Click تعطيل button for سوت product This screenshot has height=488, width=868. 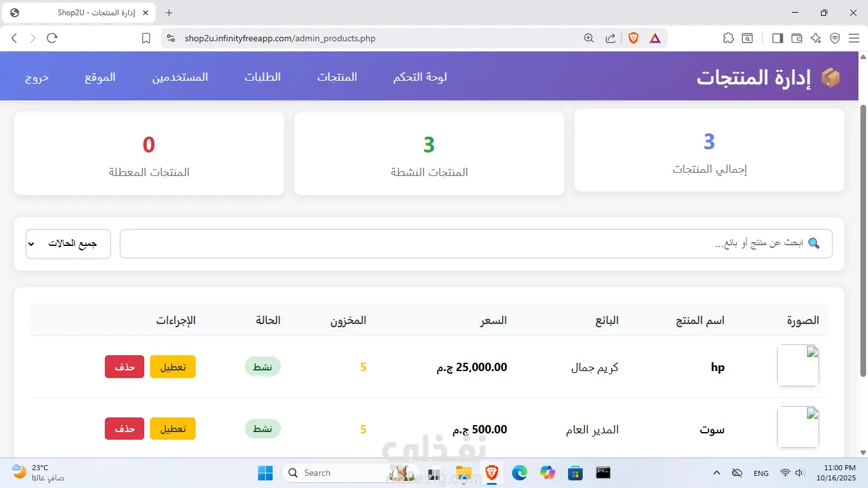point(173,429)
